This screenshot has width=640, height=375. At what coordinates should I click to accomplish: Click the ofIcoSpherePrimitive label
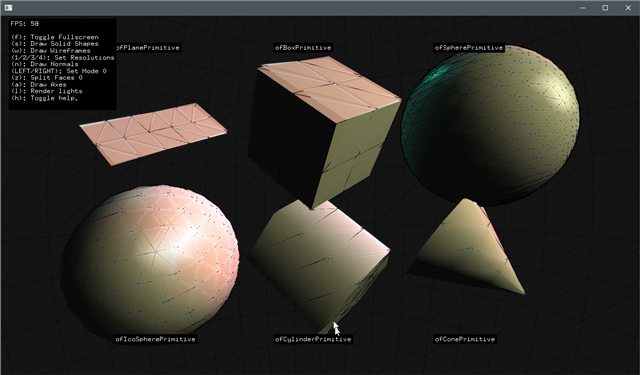point(155,339)
